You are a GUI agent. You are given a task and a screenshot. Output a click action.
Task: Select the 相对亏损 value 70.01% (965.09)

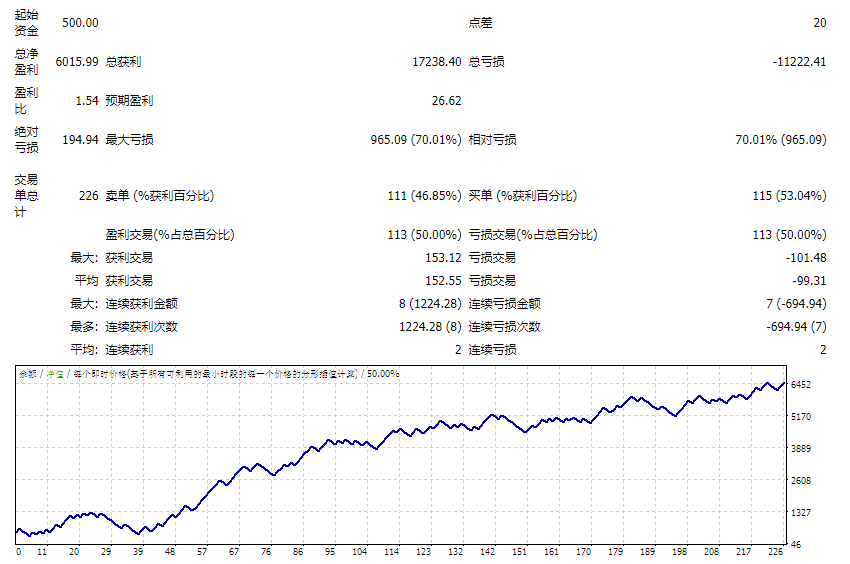pyautogui.click(x=781, y=139)
